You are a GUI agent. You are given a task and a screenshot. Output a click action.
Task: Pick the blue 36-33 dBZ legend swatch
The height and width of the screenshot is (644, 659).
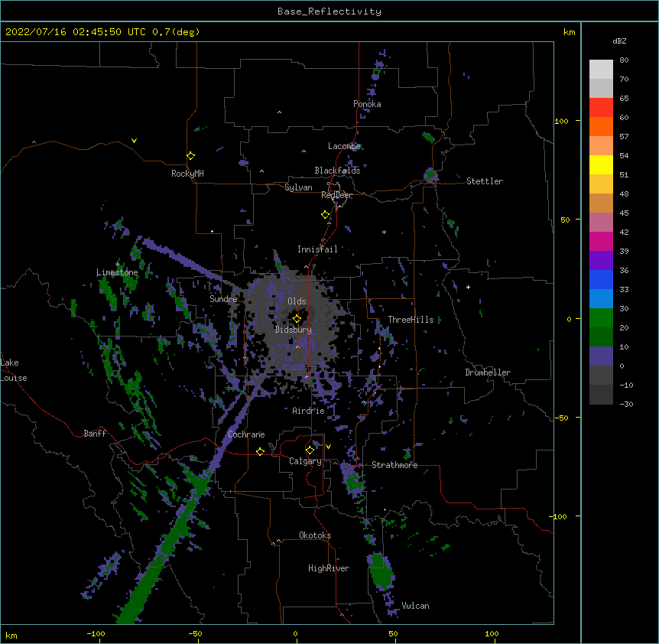click(x=601, y=279)
